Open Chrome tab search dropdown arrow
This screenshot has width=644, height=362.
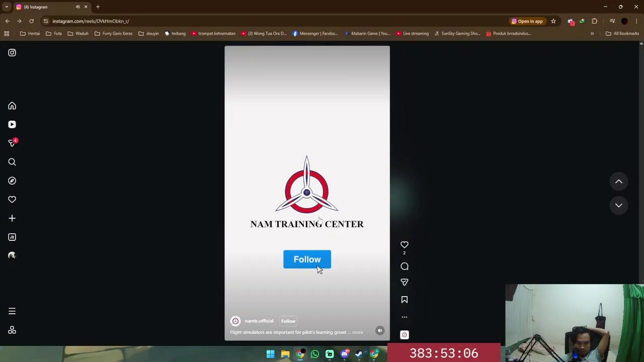(x=7, y=7)
